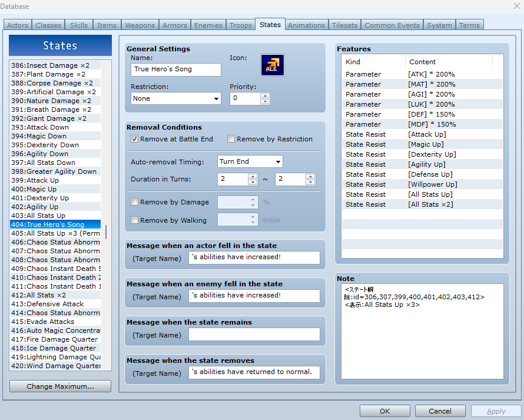Close the Database window
This screenshot has height=420, width=524.
[x=517, y=6]
